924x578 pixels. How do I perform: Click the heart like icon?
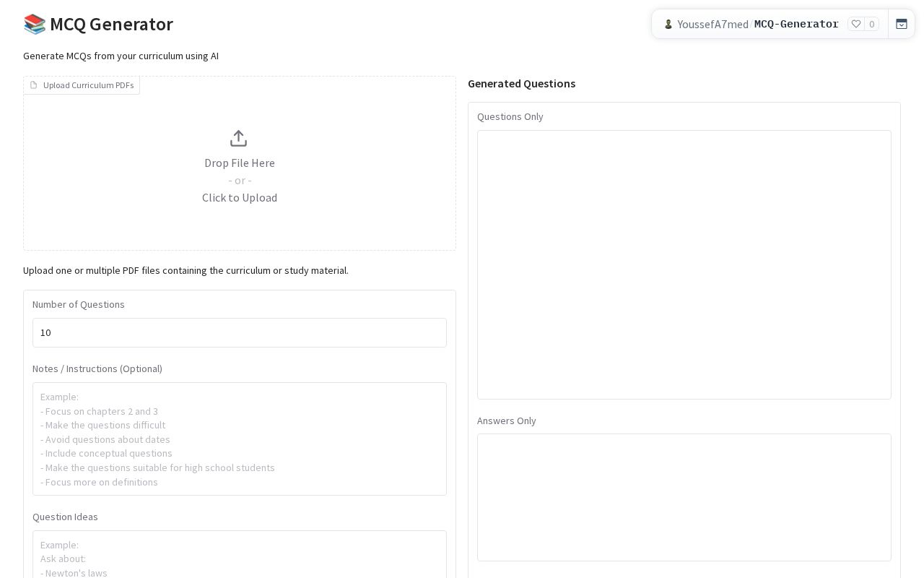tap(856, 24)
